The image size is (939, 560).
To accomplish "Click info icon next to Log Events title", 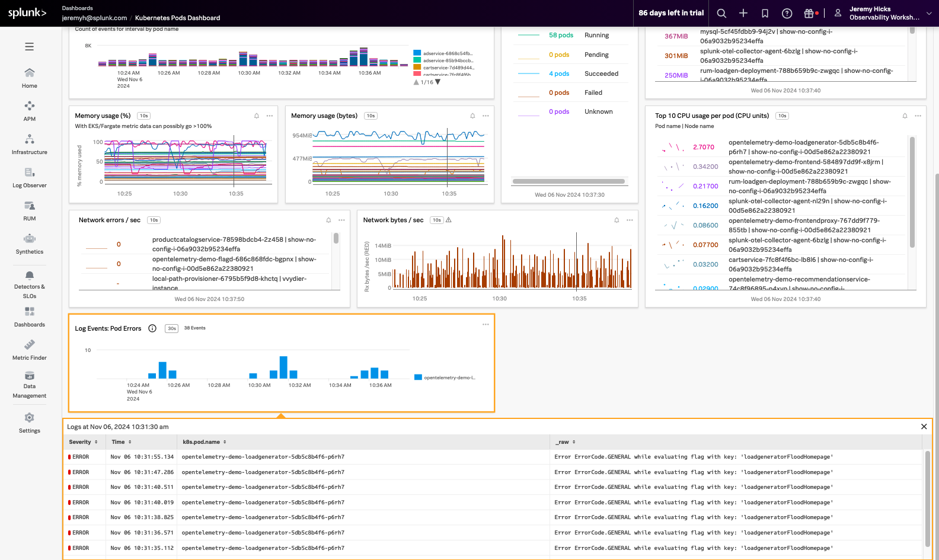I will point(152,328).
